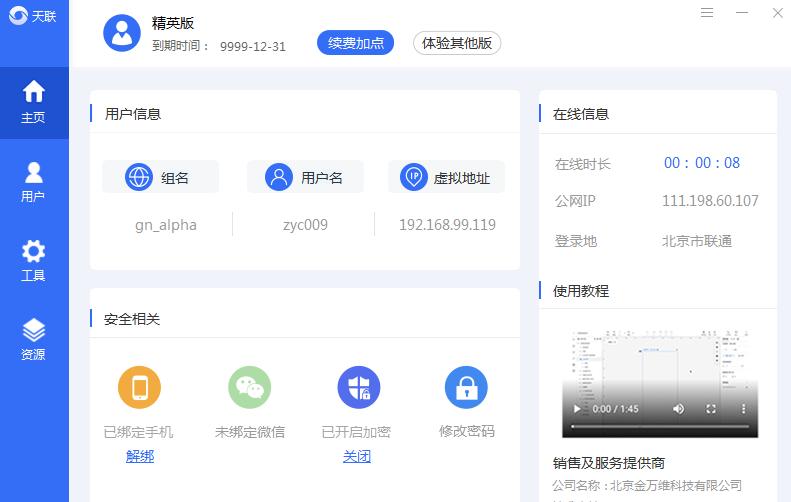Click the 关闭 encryption link

click(357, 456)
